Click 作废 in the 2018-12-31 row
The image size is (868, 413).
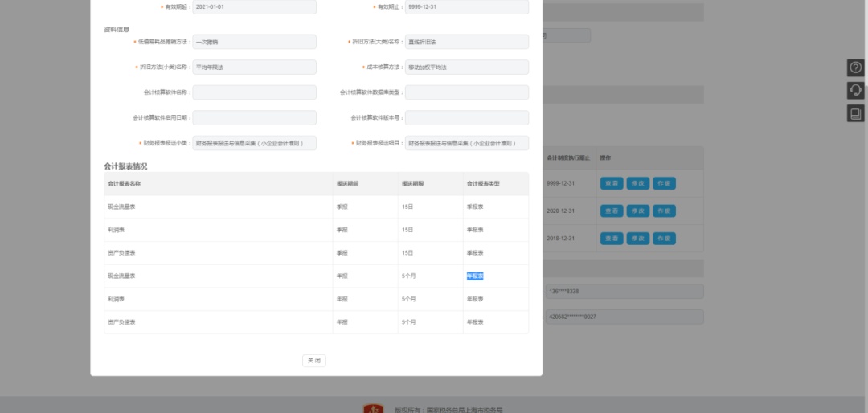coord(665,239)
